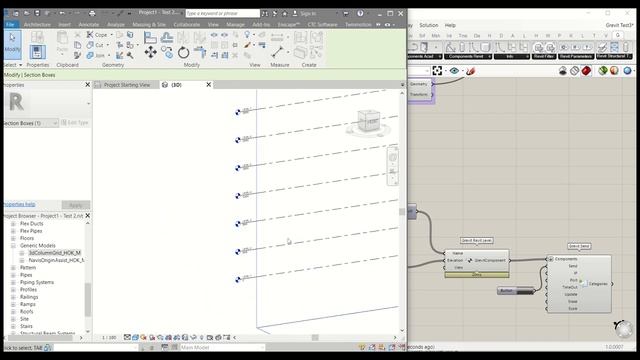Open the Select dropdown below Modify
The height and width of the screenshot is (360, 640).
(x=13, y=65)
